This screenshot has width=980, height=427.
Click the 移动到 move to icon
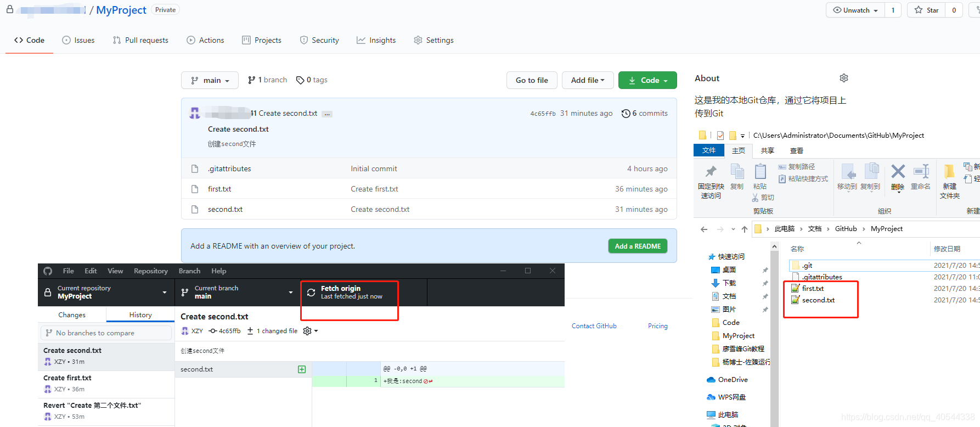[x=848, y=172]
